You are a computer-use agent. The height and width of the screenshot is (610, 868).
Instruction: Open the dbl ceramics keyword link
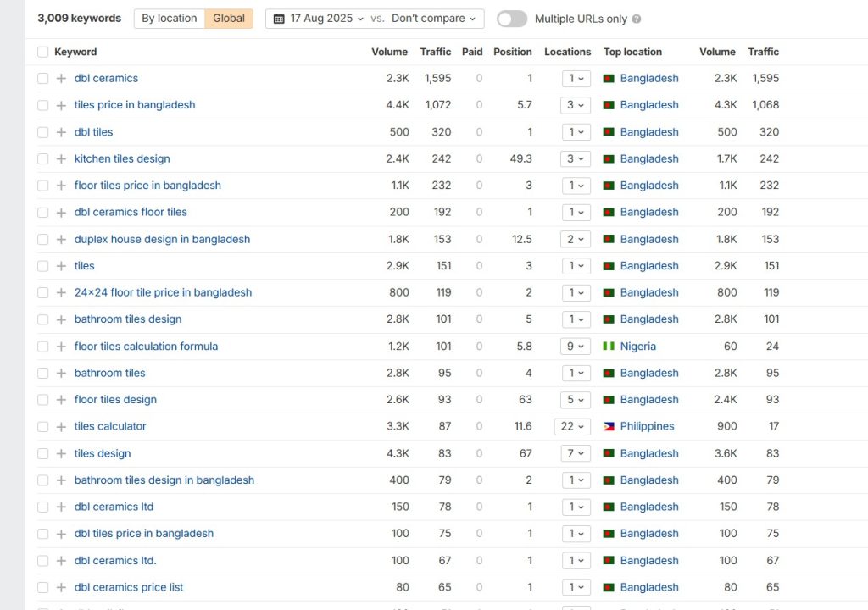[106, 78]
